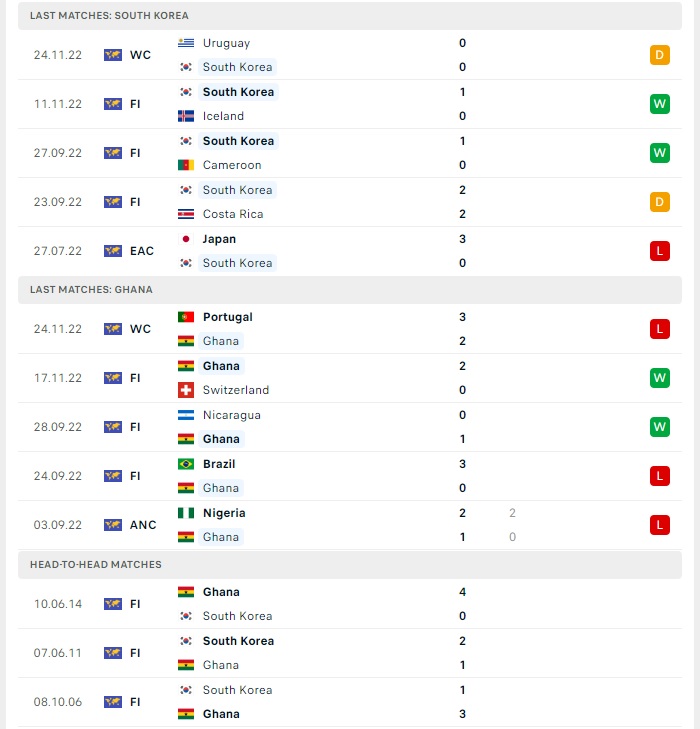Screen dimensions: 700x729
Task: Click the Costa Rica flag icon
Action: coord(186,214)
